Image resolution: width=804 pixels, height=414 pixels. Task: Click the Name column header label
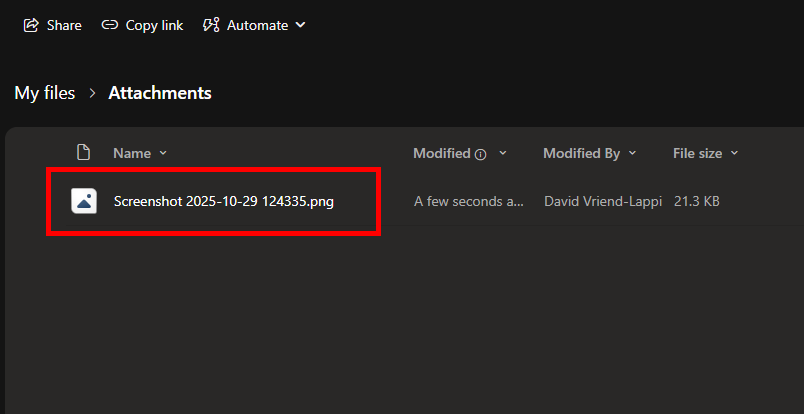[x=132, y=153]
